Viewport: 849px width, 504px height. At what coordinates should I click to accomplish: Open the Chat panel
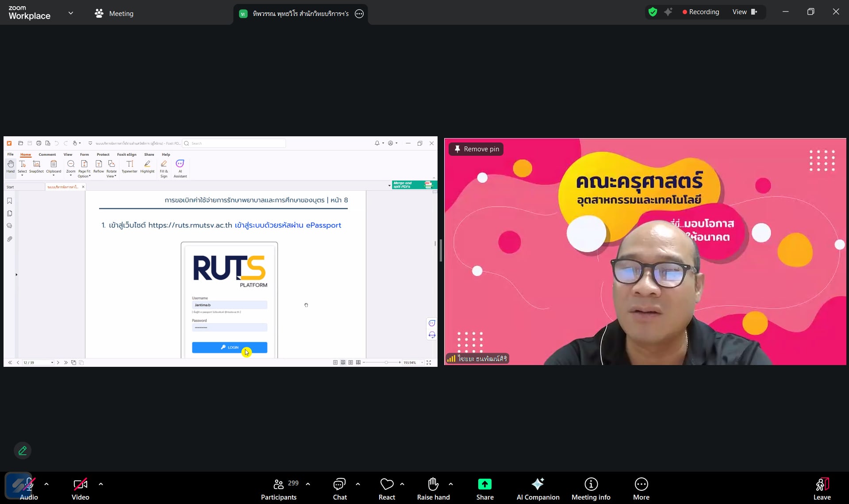339,489
